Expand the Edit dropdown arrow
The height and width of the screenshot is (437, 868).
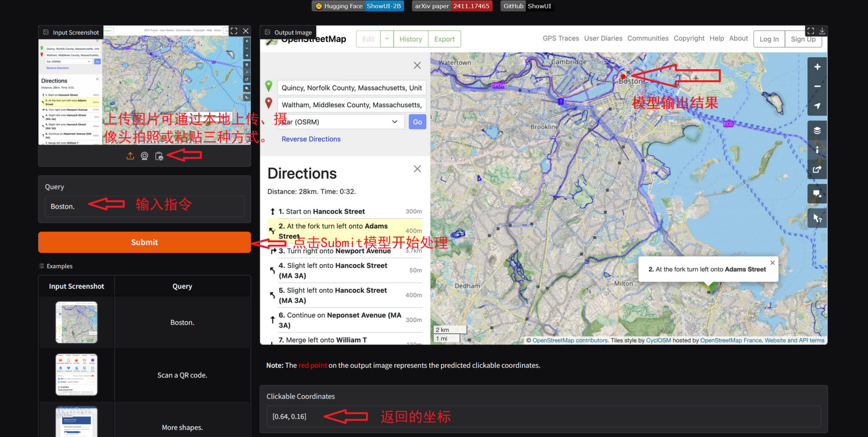pyautogui.click(x=387, y=39)
